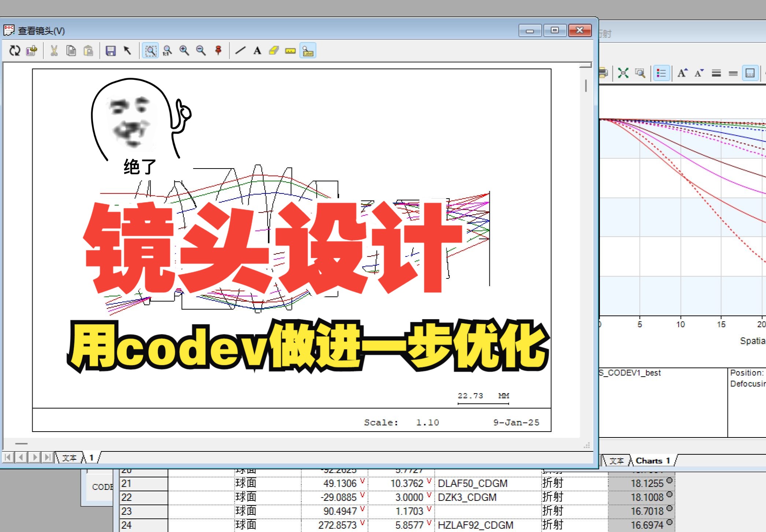This screenshot has height=532, width=766.
Task: Click the decrease font size icon
Action: tap(698, 73)
